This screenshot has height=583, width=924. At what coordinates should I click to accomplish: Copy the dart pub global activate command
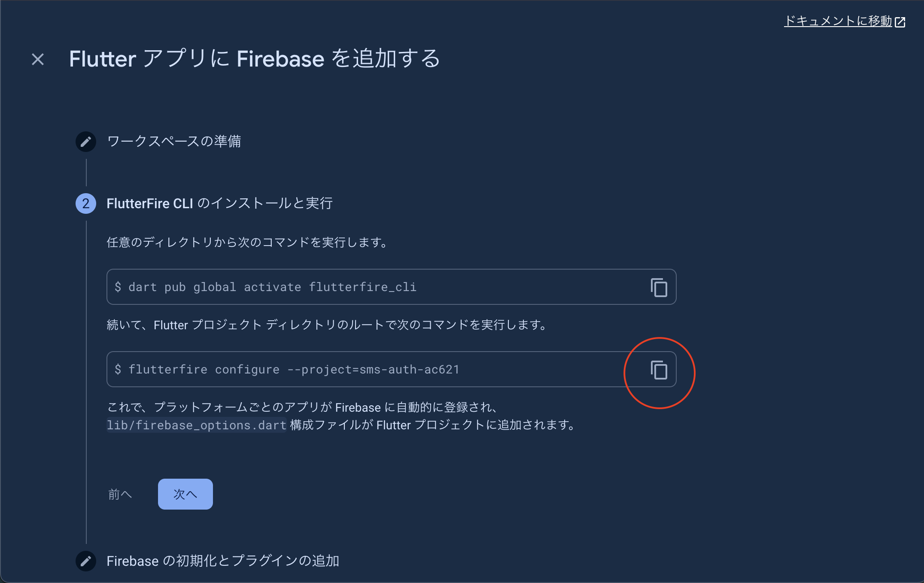(658, 287)
